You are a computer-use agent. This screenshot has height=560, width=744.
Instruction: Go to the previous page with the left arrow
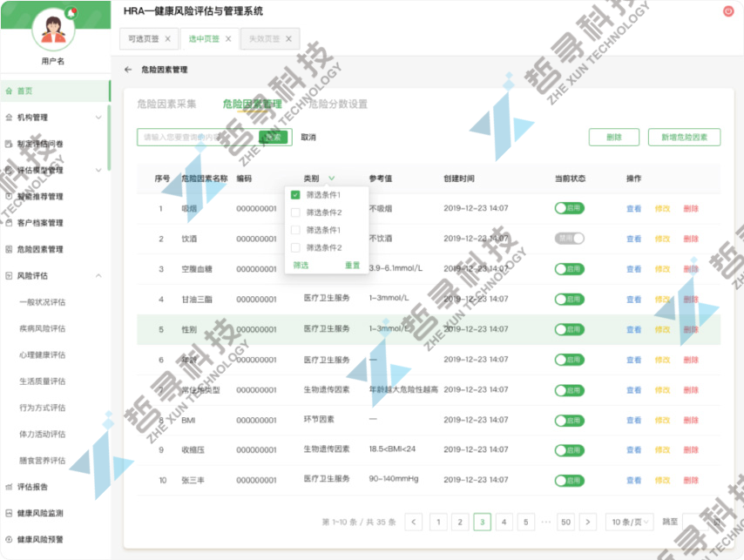414,522
